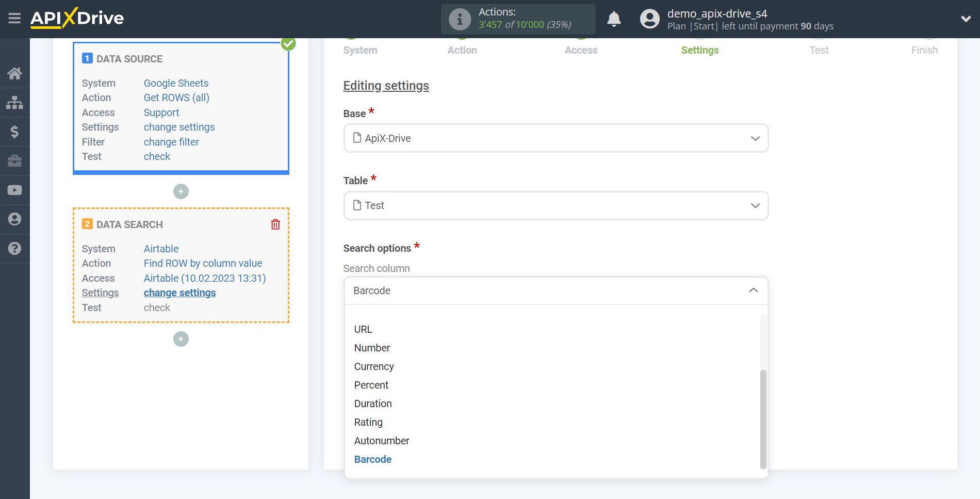Go to the Action step tab

(x=462, y=50)
